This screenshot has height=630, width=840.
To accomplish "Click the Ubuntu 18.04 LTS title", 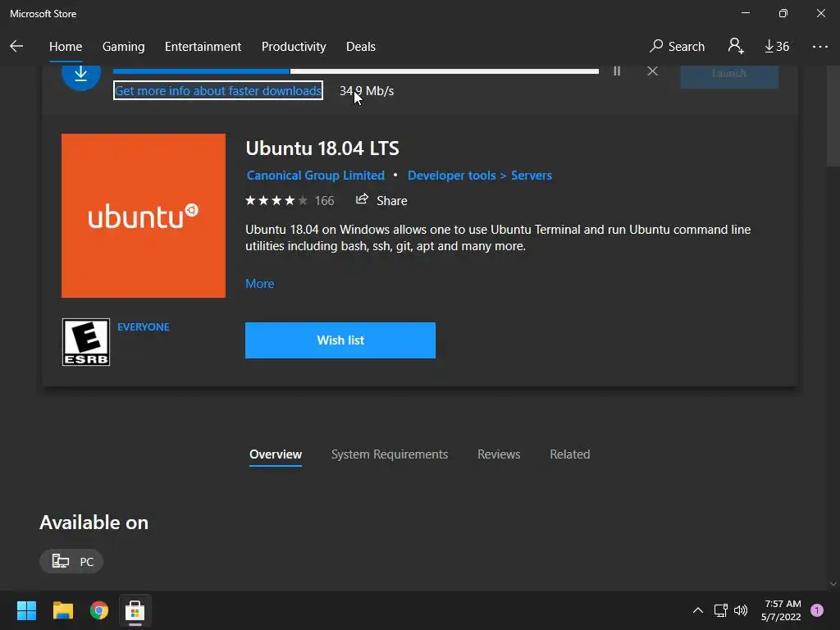I will coord(322,148).
